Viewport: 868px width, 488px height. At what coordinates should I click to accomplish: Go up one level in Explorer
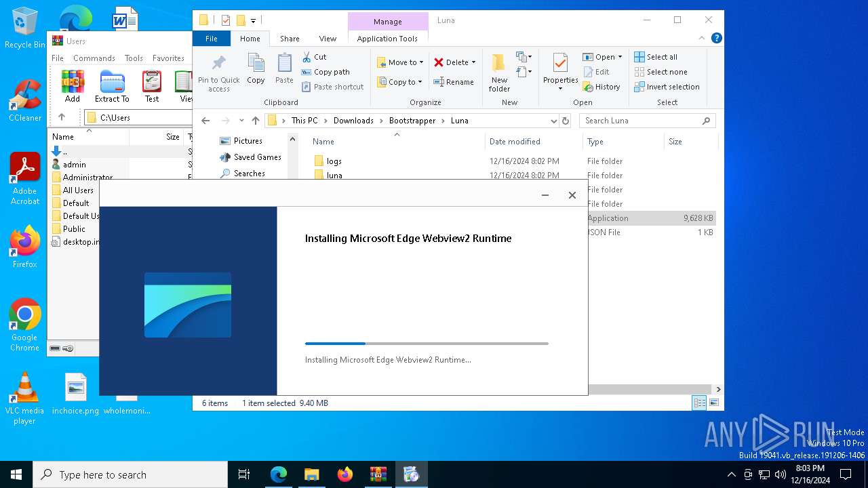click(256, 121)
